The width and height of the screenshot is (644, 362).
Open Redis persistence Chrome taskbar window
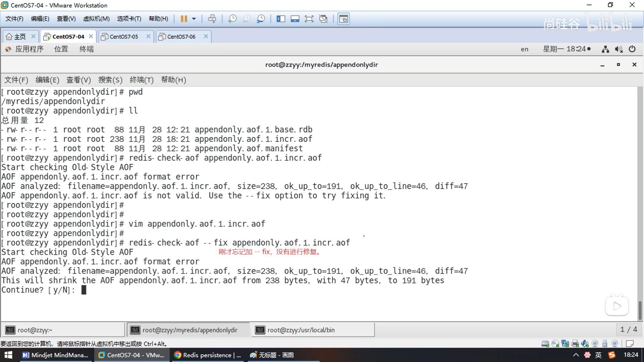coord(208,355)
